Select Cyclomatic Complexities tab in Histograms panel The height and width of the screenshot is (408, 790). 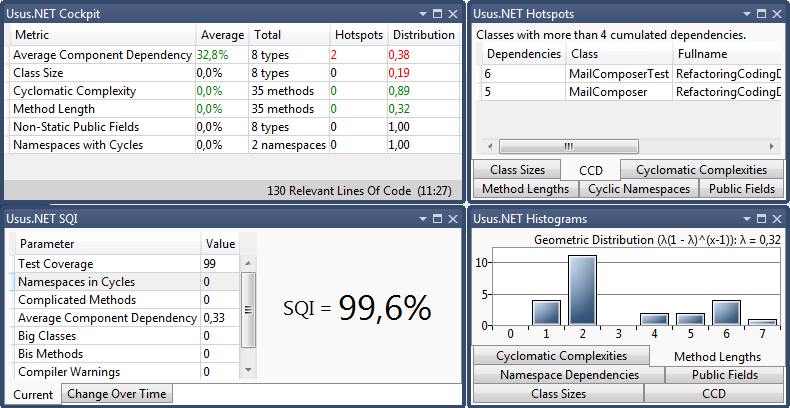(x=560, y=356)
